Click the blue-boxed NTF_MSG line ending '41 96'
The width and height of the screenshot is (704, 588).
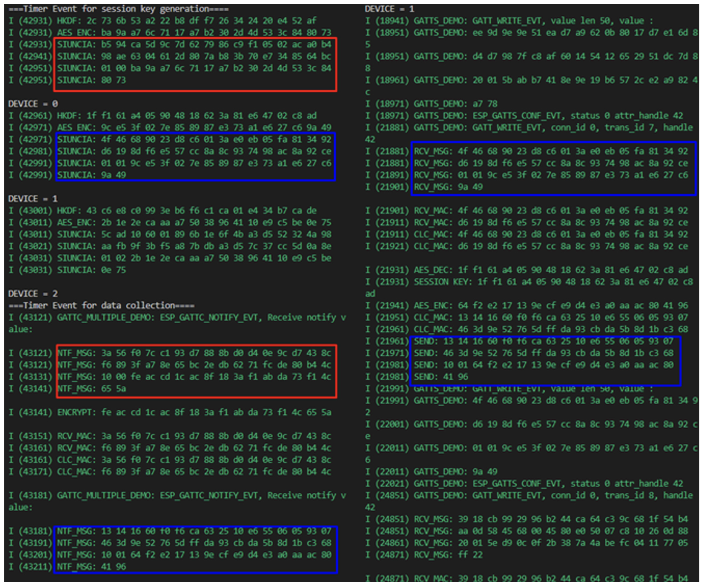pyautogui.click(x=92, y=567)
